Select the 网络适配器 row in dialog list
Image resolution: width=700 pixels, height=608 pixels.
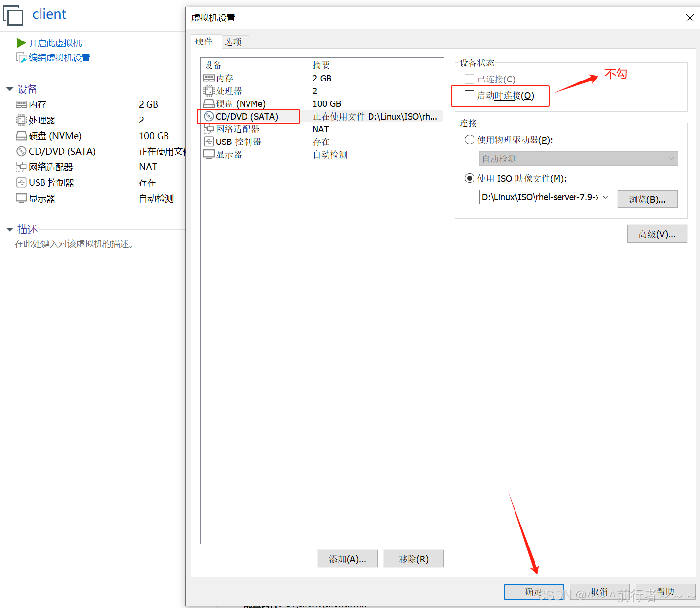322,129
